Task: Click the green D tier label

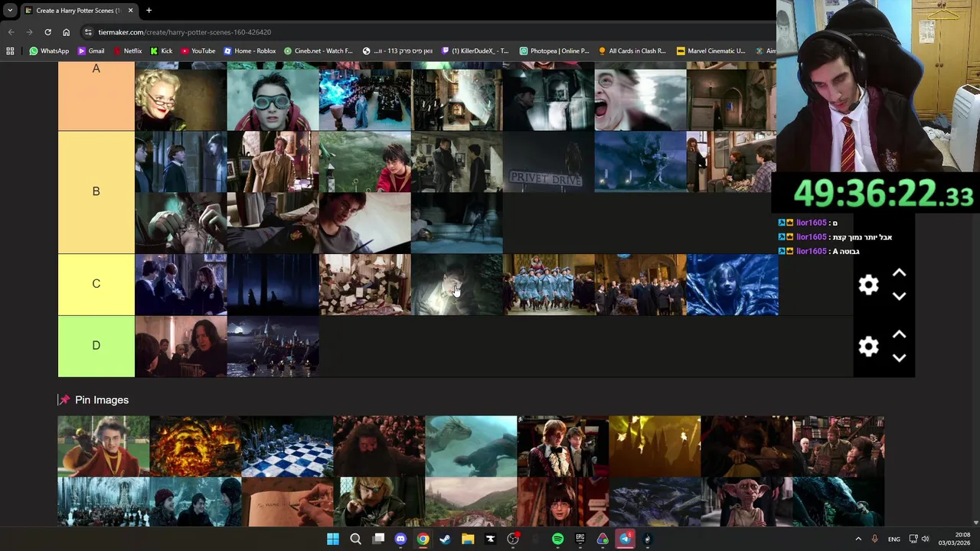Action: coord(96,346)
